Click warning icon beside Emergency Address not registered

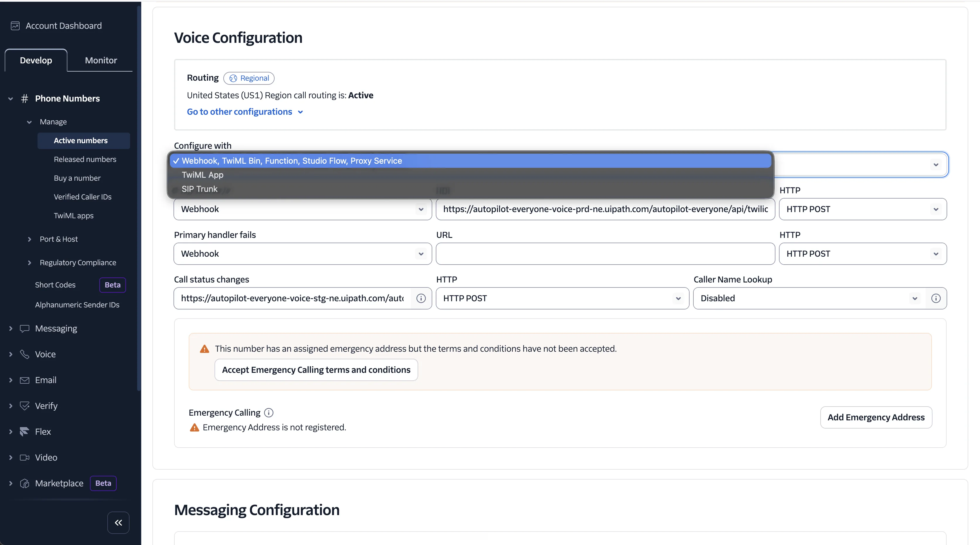click(x=194, y=428)
